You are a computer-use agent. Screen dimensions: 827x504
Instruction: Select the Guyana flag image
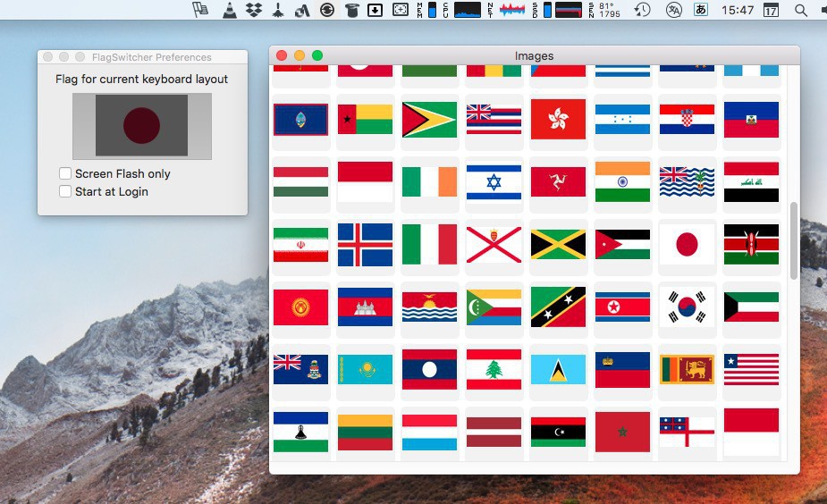429,120
